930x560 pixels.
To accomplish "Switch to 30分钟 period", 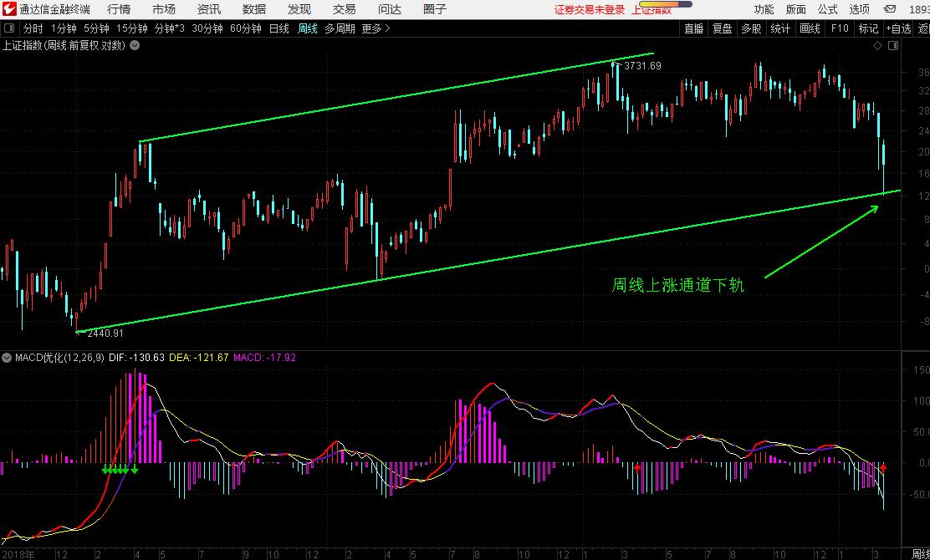I will 207,28.
